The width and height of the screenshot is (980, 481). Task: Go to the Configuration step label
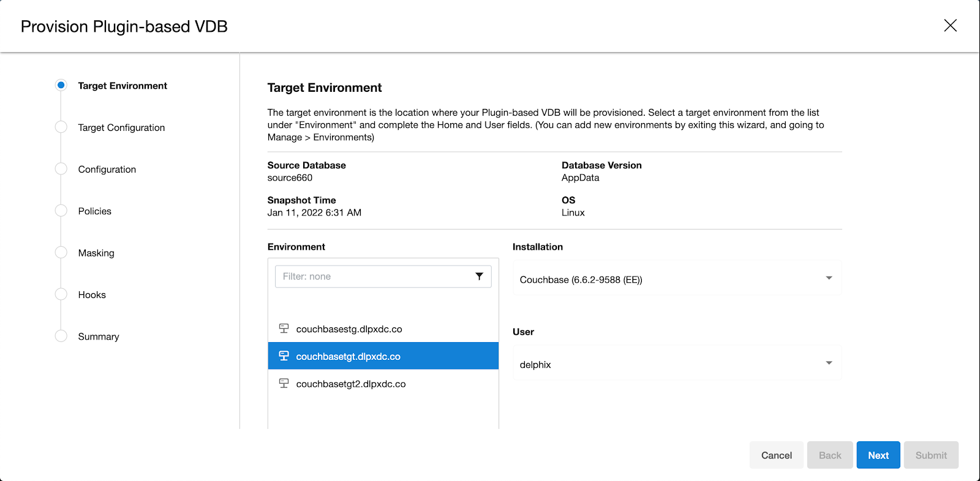(x=107, y=170)
